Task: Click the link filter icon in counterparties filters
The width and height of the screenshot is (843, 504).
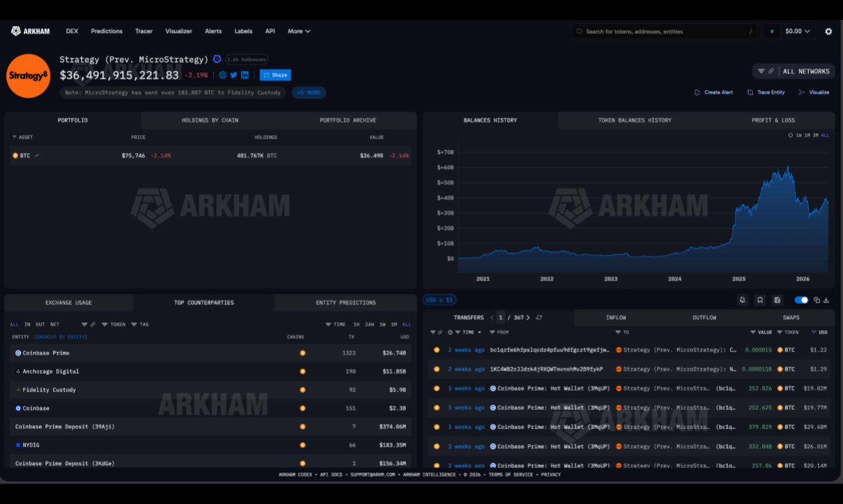Action: 93,324
